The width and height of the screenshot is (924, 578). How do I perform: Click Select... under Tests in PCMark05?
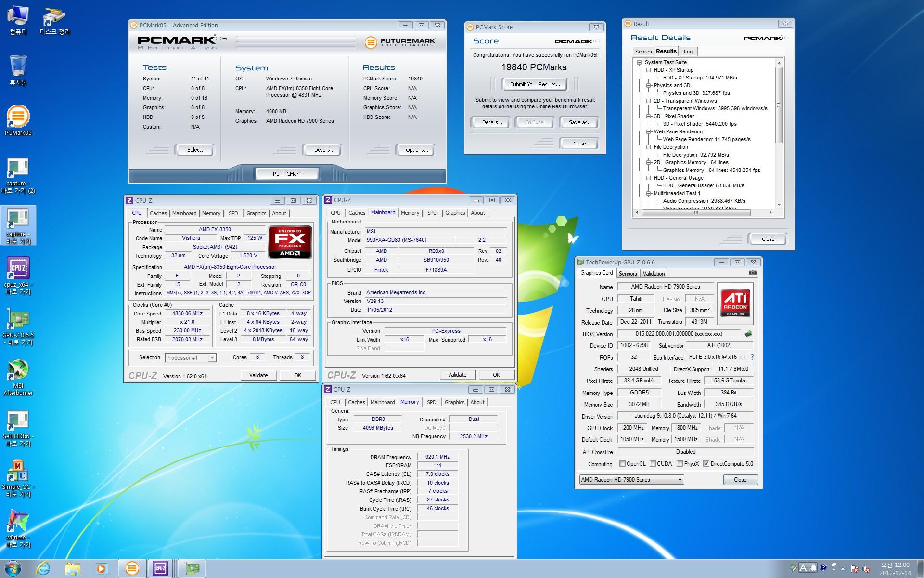tap(196, 150)
